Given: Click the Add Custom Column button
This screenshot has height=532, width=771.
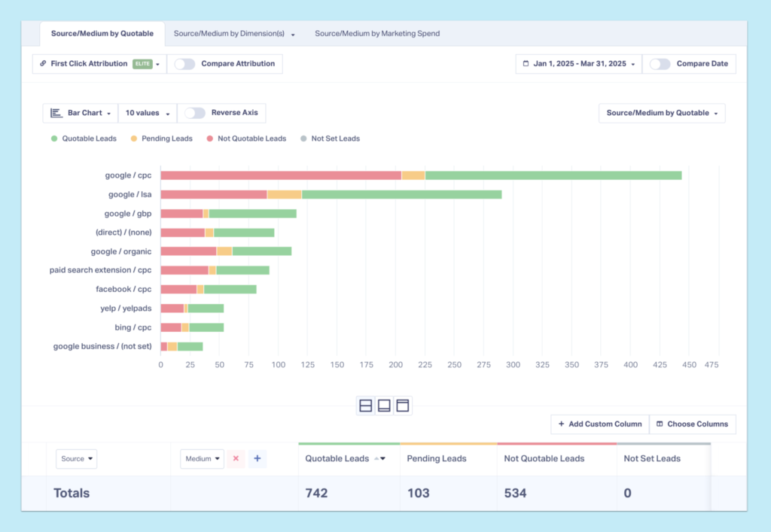Looking at the screenshot, I should pyautogui.click(x=599, y=424).
